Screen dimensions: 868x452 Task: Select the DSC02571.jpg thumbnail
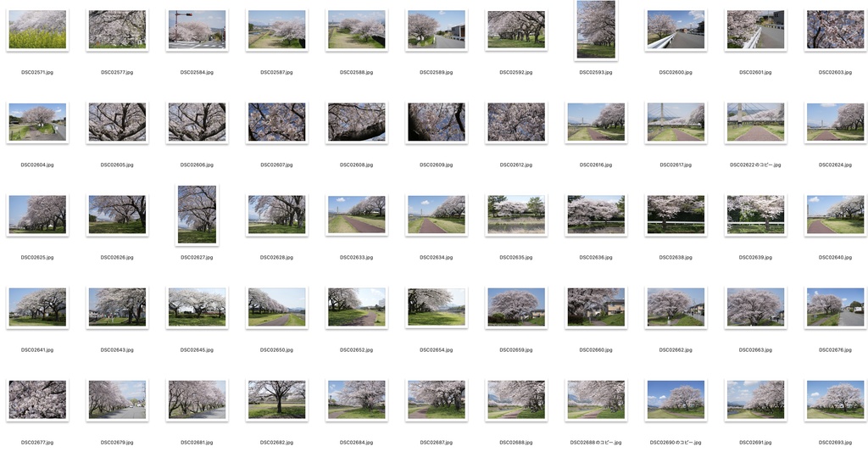coord(37,30)
